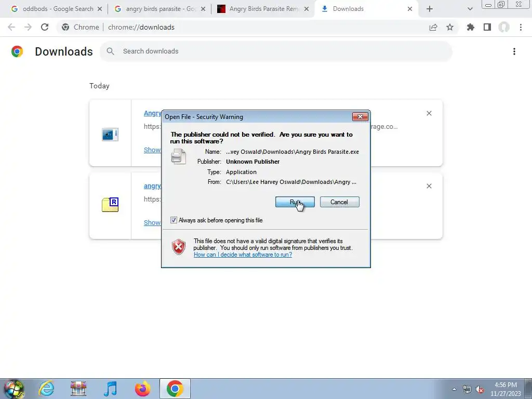Close the Angry Birds Parasite Rem tab
The width and height of the screenshot is (532, 399).
(307, 9)
